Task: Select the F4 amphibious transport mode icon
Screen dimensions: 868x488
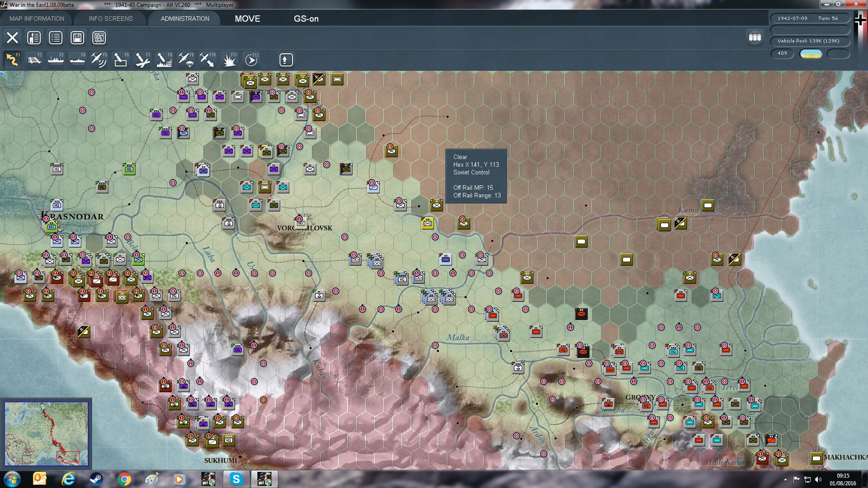Action: [77, 60]
